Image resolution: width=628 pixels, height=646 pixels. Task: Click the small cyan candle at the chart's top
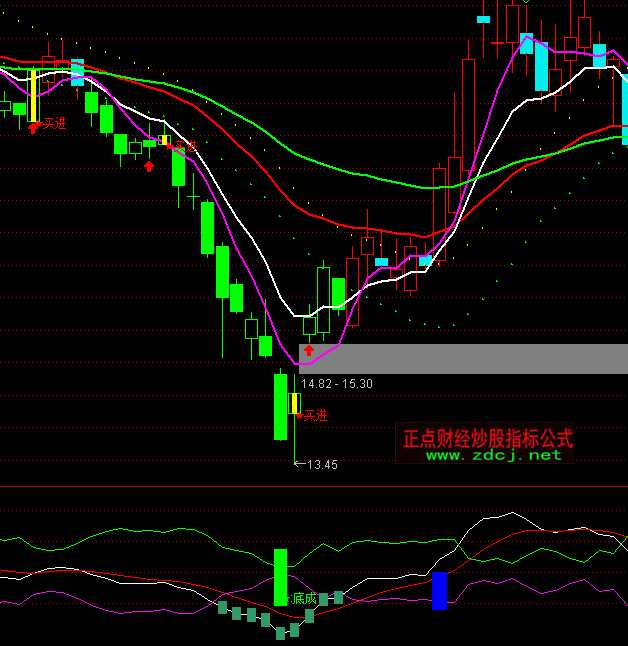point(484,19)
